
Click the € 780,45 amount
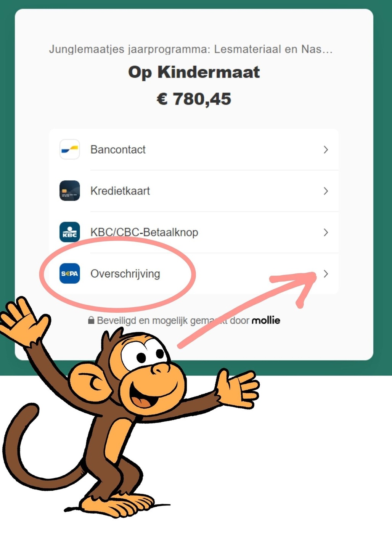194,99
